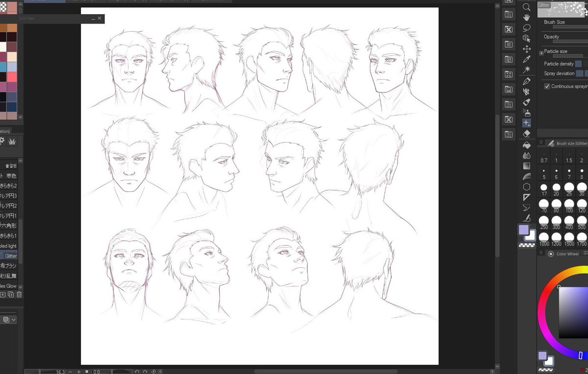Select the Pen nib tool
The image size is (588, 374).
click(x=527, y=81)
